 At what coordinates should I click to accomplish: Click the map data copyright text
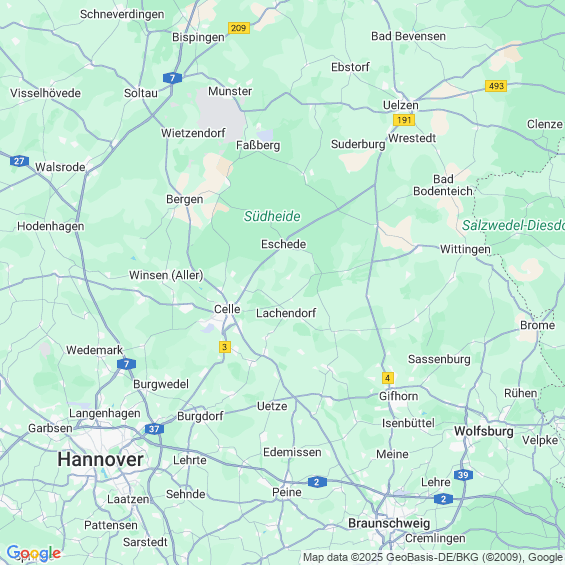coord(433,557)
